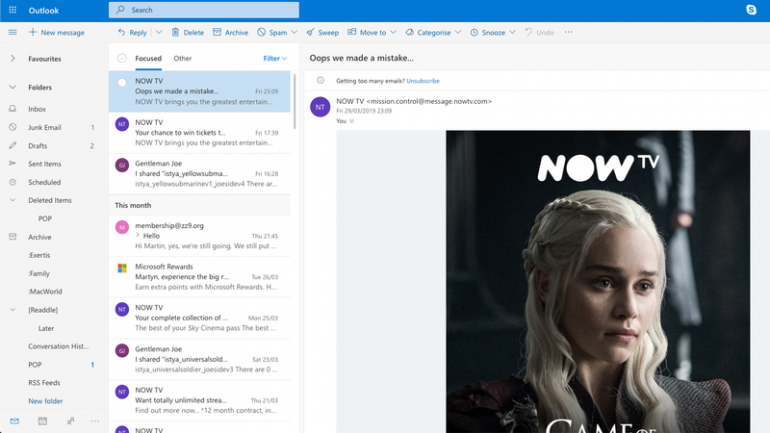This screenshot has height=433, width=770.
Task: Click the message list scrollbar
Action: (x=295, y=101)
